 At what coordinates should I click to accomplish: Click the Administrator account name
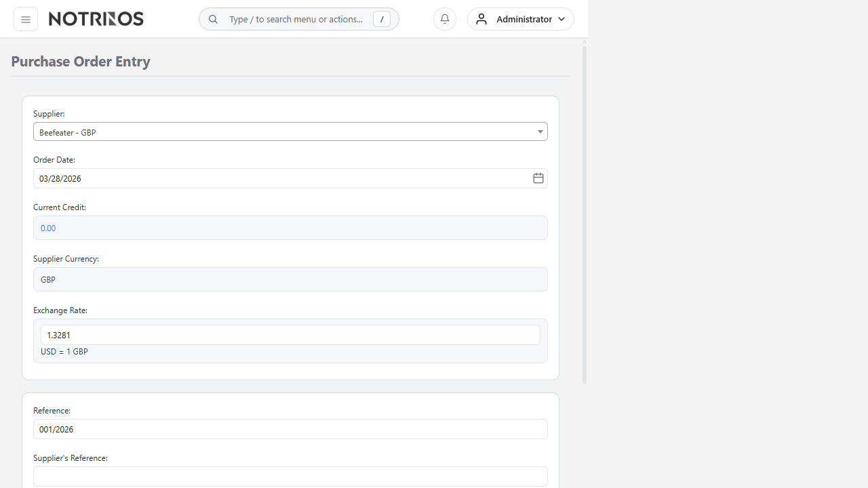(x=524, y=19)
